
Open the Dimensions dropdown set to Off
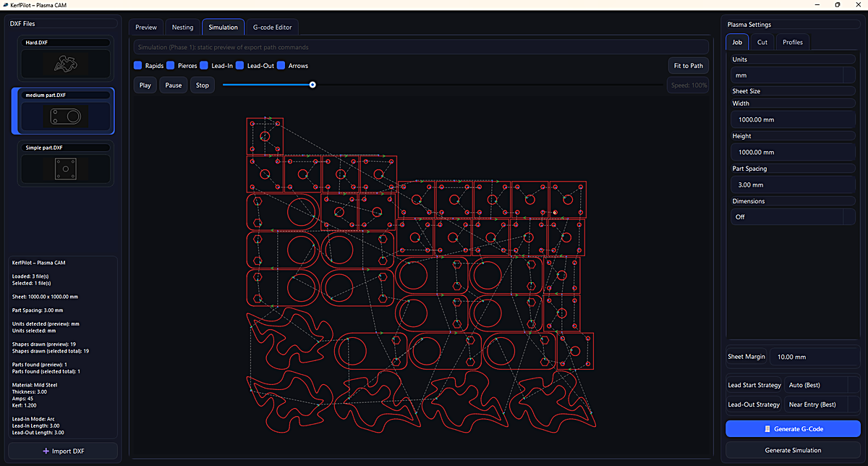point(793,216)
